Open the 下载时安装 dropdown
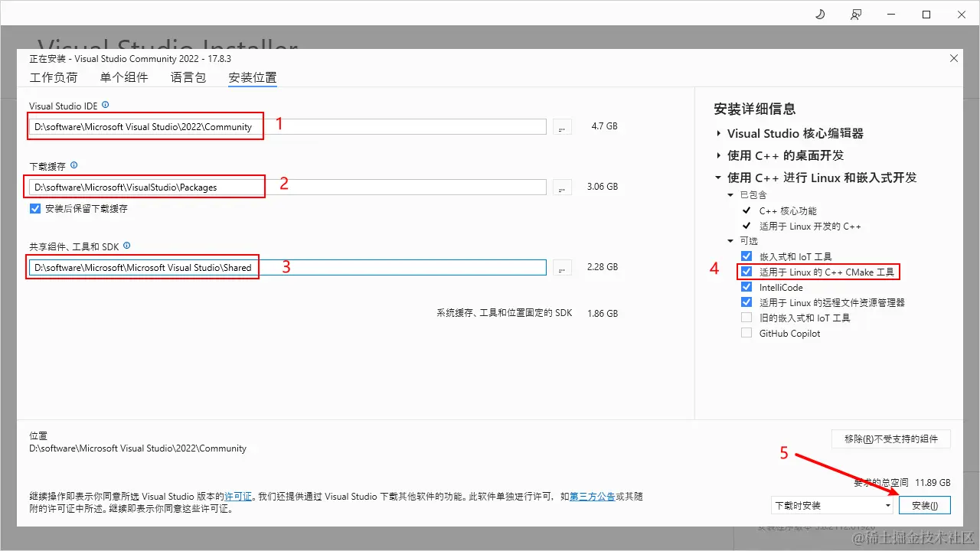Screen dimensions: 980x551 click(x=833, y=505)
